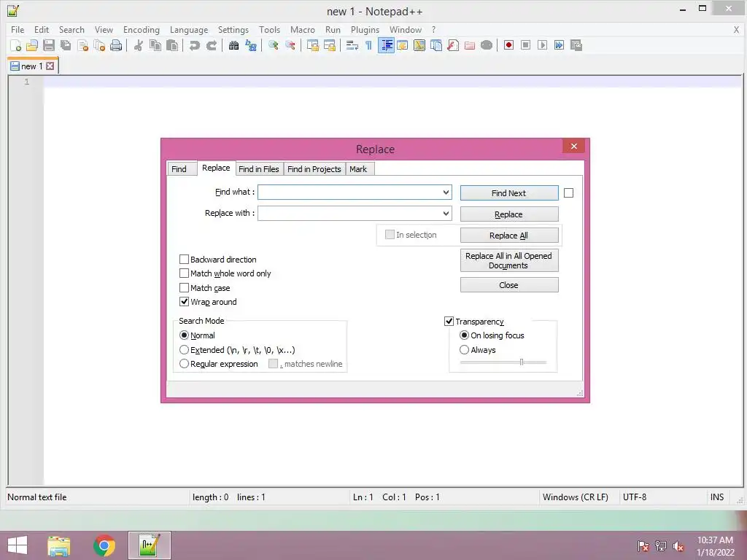
Task: Click the Replace toolbar icon
Action: [251, 45]
